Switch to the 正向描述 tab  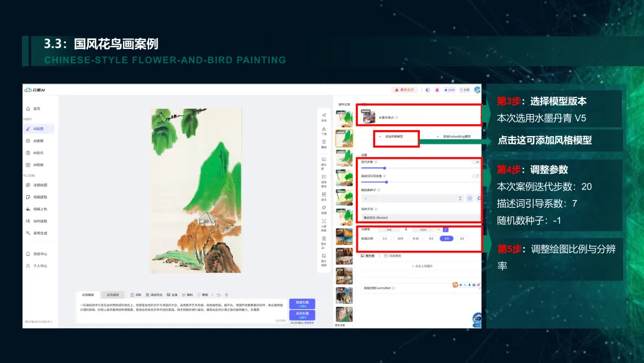pos(88,295)
